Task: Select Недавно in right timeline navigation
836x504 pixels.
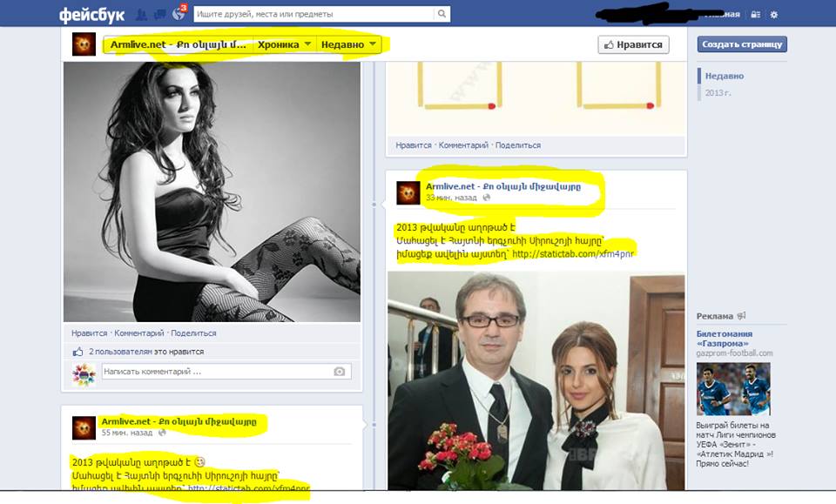Action: pyautogui.click(x=725, y=77)
